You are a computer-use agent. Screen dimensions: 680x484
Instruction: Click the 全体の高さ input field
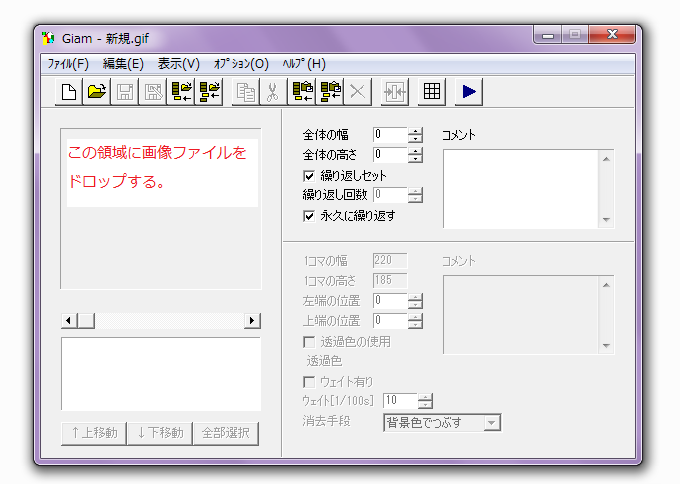tap(390, 155)
